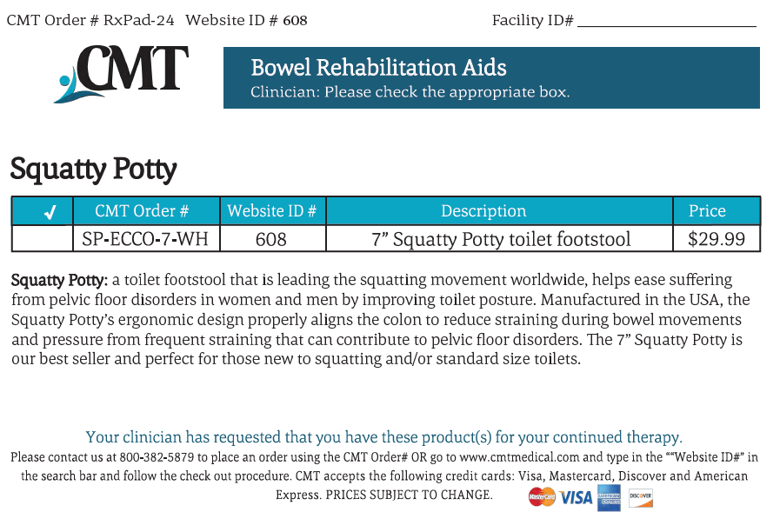Click the CMT logo
780x532 pixels.
pyautogui.click(x=121, y=74)
